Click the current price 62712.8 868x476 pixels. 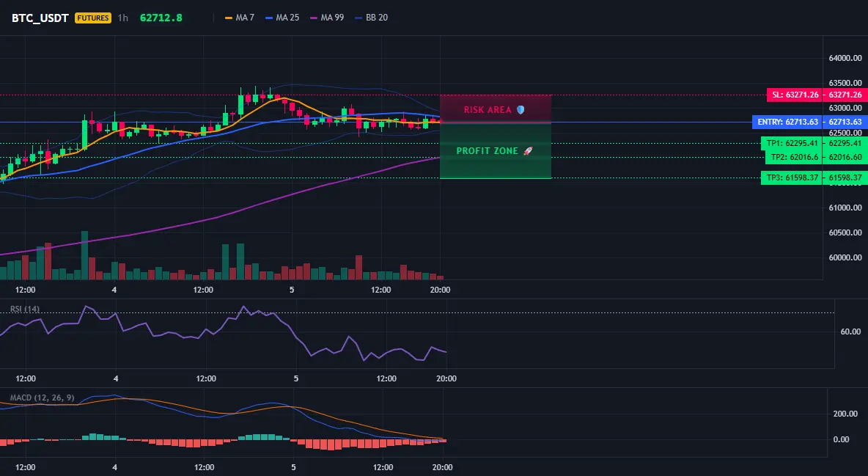click(x=161, y=18)
